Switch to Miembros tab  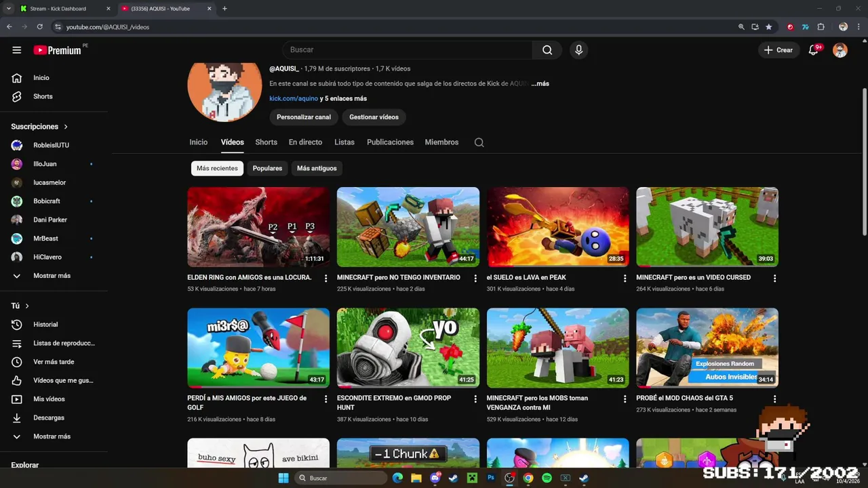[x=441, y=142]
